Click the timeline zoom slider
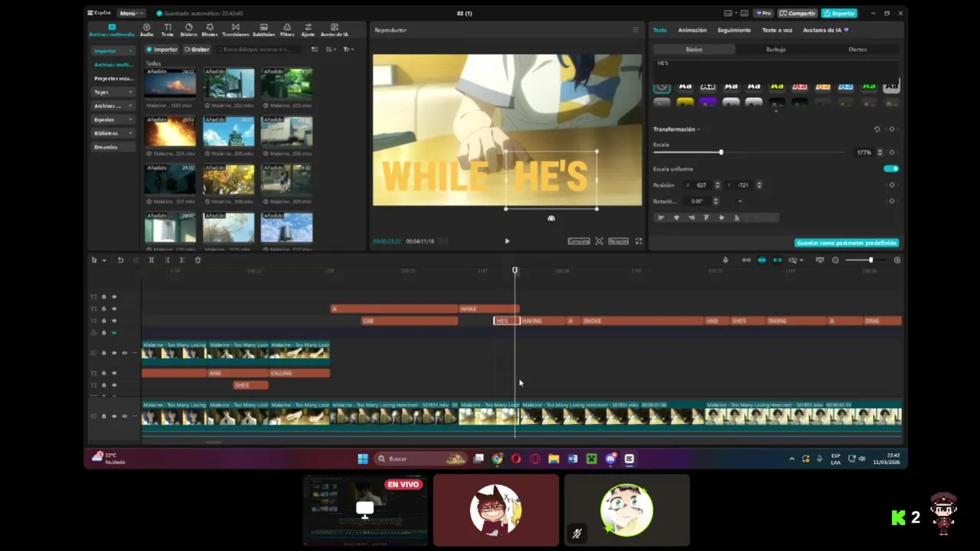980x551 pixels. pos(866,260)
